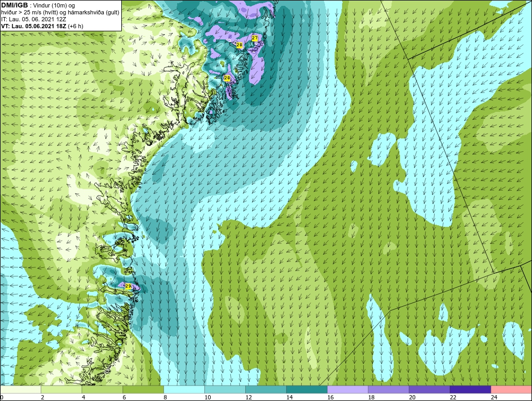Click the scale number 20
Screen dimensions: 532x401
pos(412,397)
